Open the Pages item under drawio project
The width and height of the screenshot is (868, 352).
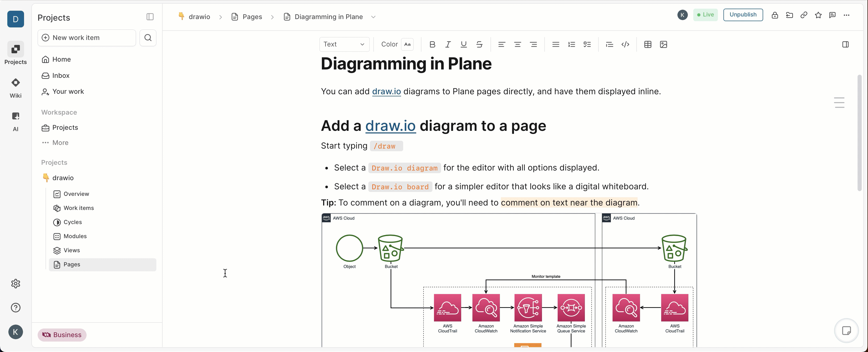point(72,265)
